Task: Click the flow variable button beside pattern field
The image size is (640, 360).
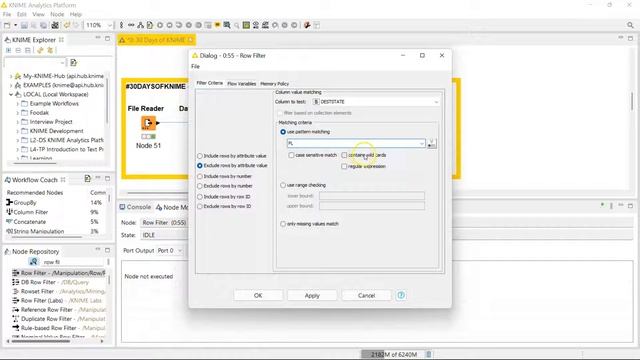Action: click(431, 143)
